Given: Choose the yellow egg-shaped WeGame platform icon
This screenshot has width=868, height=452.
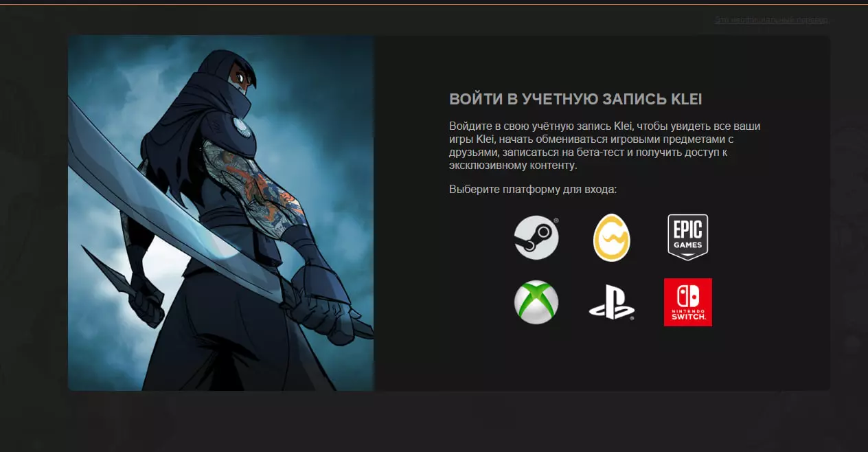Looking at the screenshot, I should [612, 238].
